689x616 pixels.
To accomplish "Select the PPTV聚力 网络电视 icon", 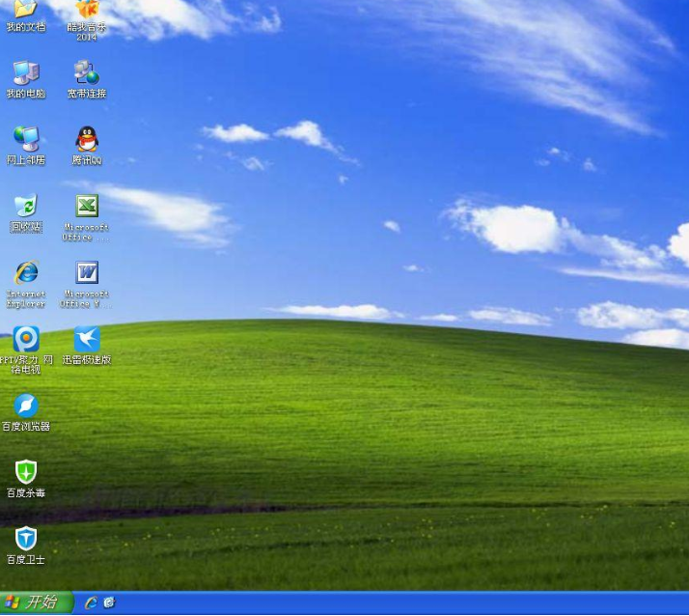I will click(25, 339).
